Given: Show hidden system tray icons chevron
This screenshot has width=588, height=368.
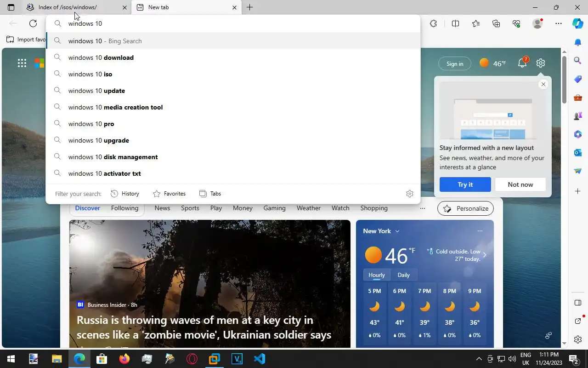Looking at the screenshot, I should tap(479, 359).
